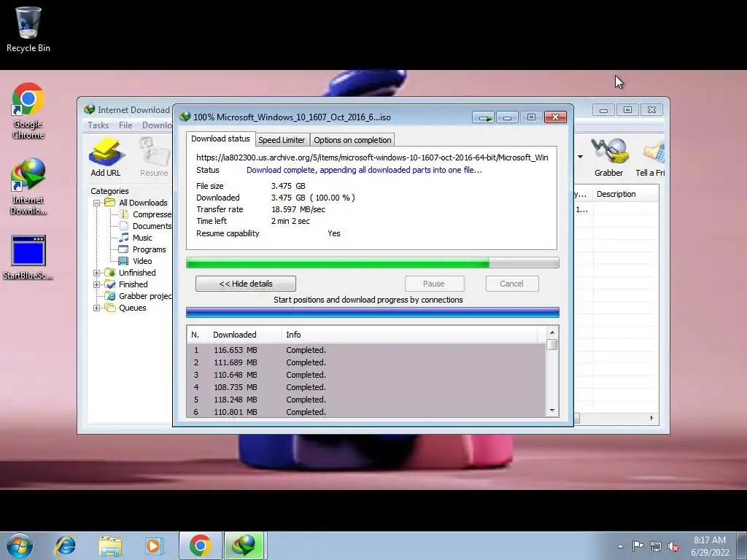Select Google Chrome desktop shortcut
This screenshot has height=560, width=747.
click(28, 111)
